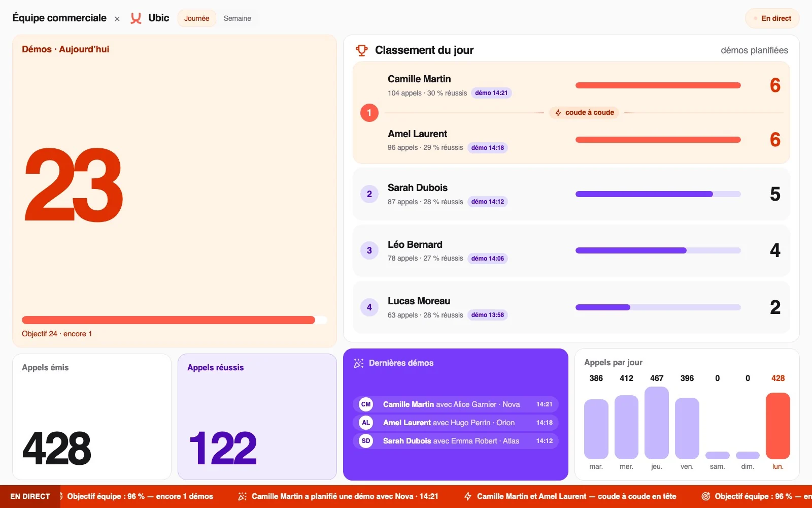Screen dimensions: 812x508
Task: Click the rank 4 badge for Lucas Moreau
Action: pyautogui.click(x=369, y=307)
